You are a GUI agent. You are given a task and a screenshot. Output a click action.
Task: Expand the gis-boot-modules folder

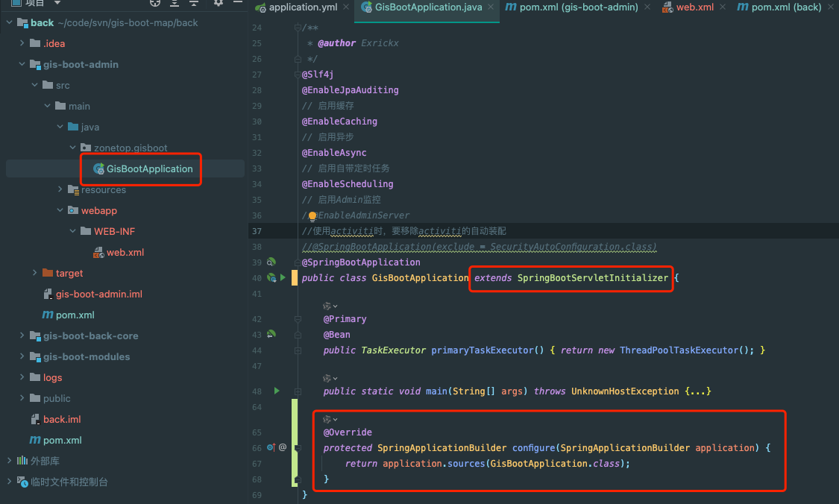click(x=22, y=356)
